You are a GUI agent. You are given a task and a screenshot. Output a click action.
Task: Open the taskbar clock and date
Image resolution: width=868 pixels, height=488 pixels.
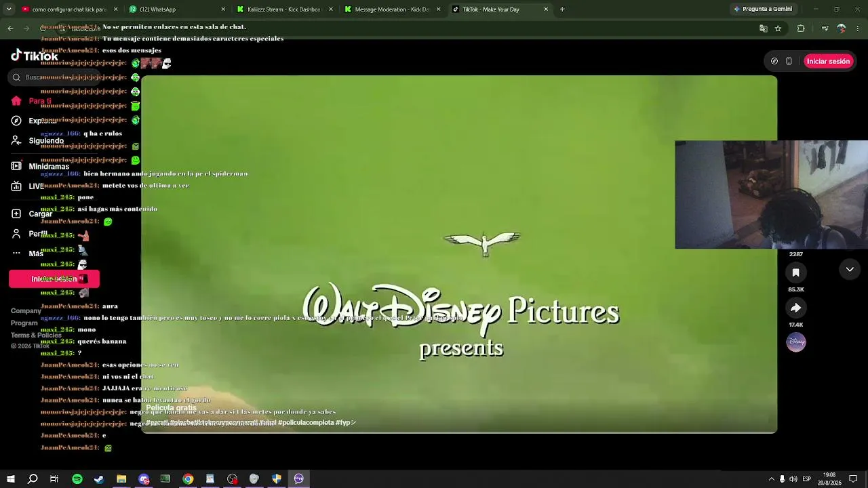pos(829,479)
